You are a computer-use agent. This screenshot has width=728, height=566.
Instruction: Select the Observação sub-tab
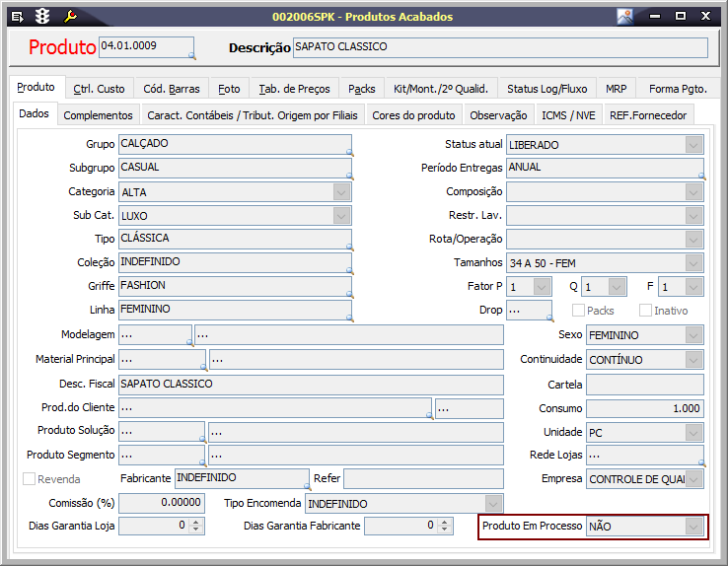[498, 115]
